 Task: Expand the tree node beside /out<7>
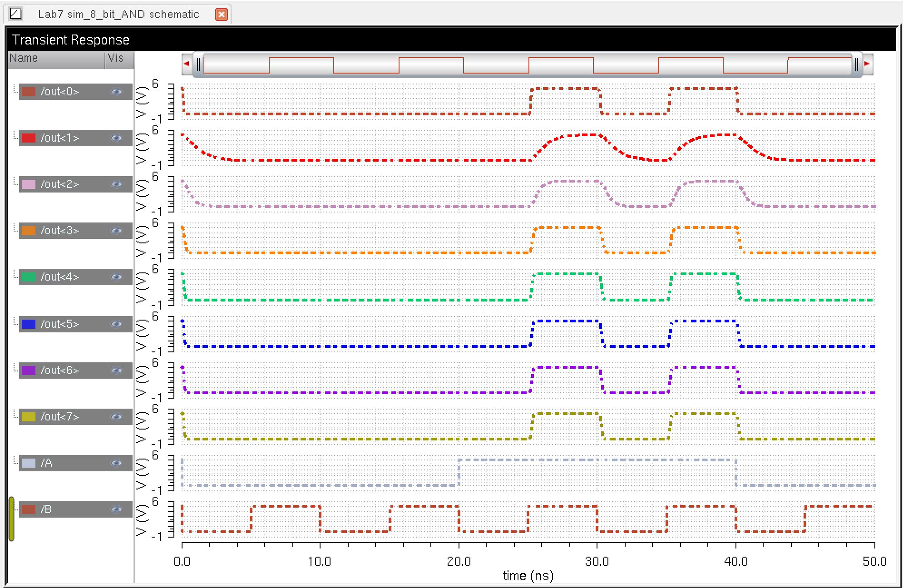coord(15,413)
